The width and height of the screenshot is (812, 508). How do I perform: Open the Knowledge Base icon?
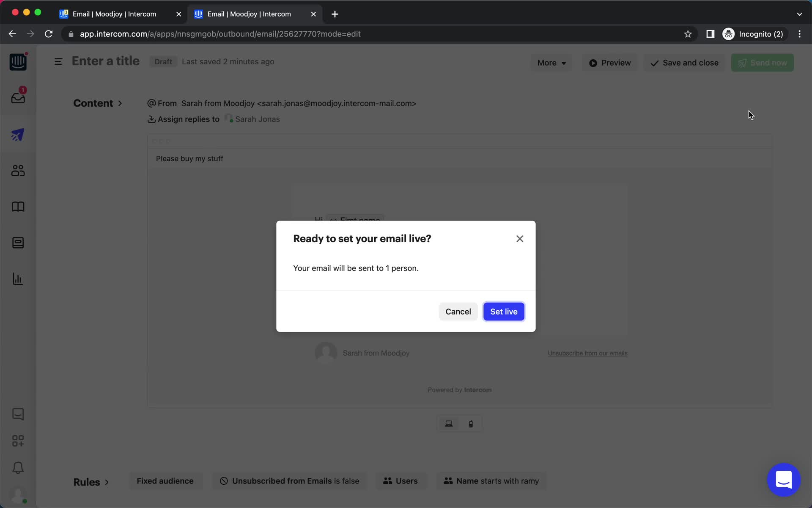click(17, 207)
